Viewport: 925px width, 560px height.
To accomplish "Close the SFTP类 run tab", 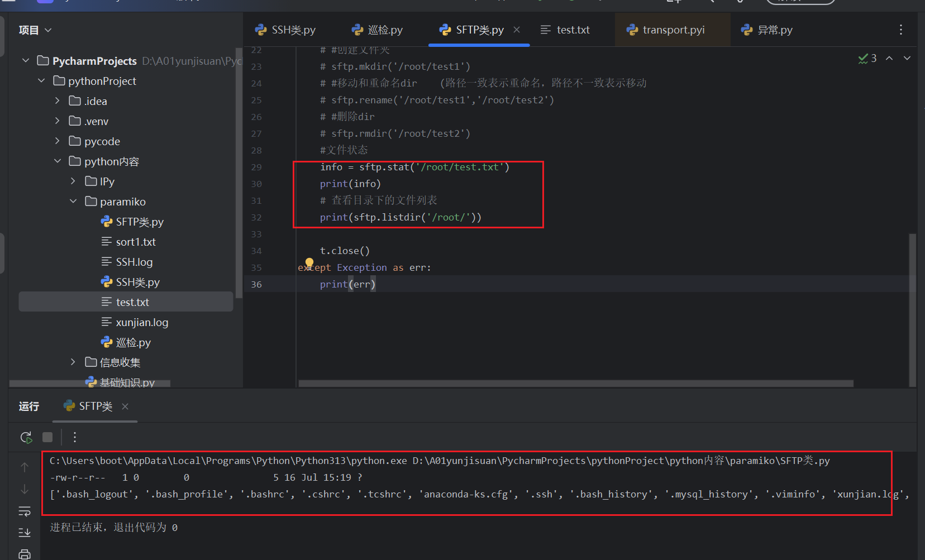I will pyautogui.click(x=125, y=406).
